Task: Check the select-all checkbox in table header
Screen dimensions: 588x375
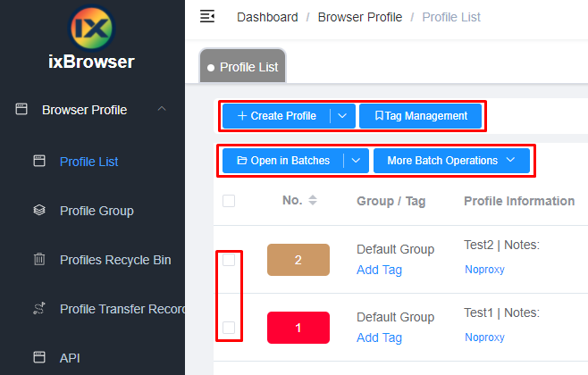Action: point(229,201)
